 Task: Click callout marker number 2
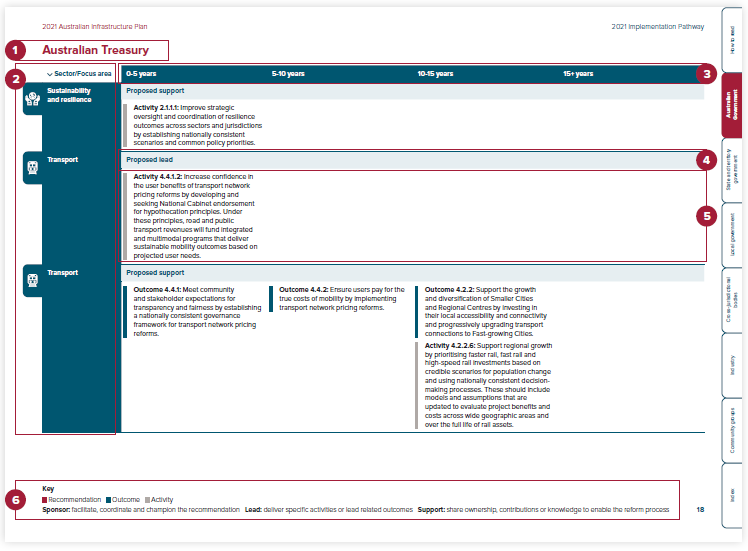tap(14, 78)
